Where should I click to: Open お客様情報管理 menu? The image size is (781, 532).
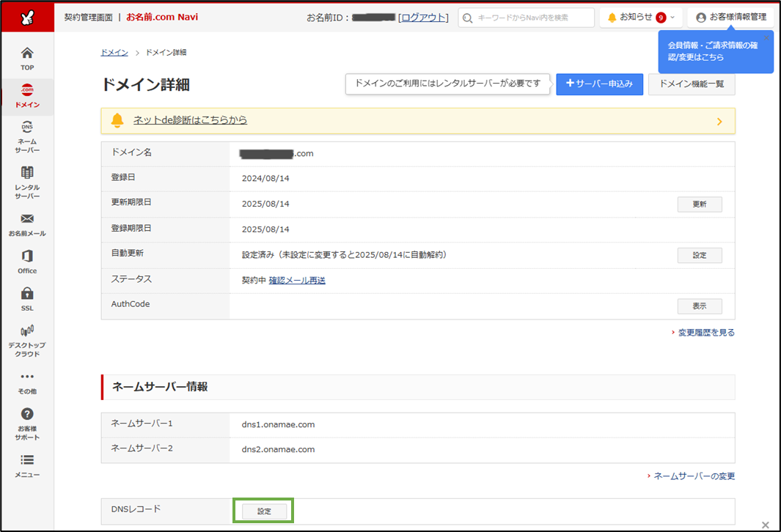click(730, 18)
